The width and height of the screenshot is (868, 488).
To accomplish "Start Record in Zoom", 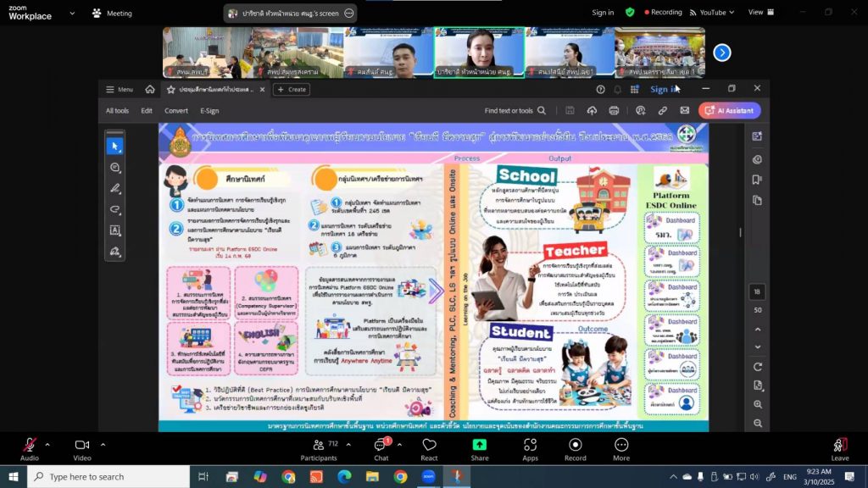I will click(x=576, y=449).
